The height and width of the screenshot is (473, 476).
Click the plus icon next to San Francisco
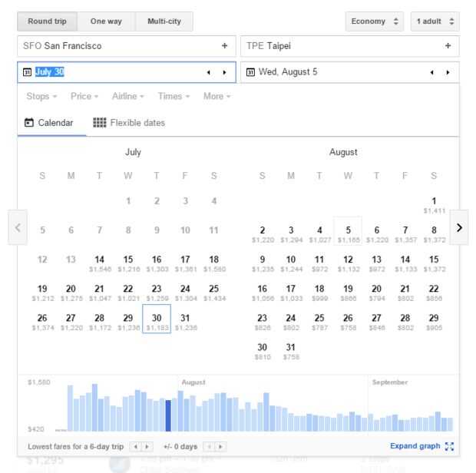pos(224,46)
